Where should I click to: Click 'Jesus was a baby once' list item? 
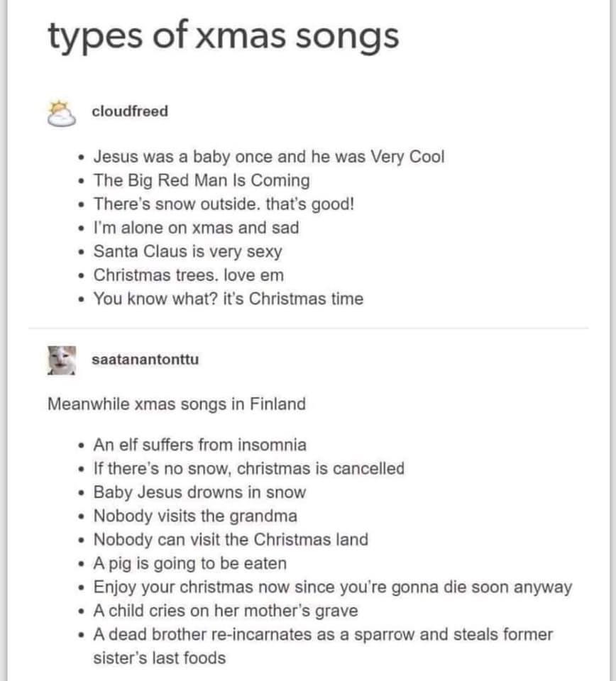[x=269, y=157]
